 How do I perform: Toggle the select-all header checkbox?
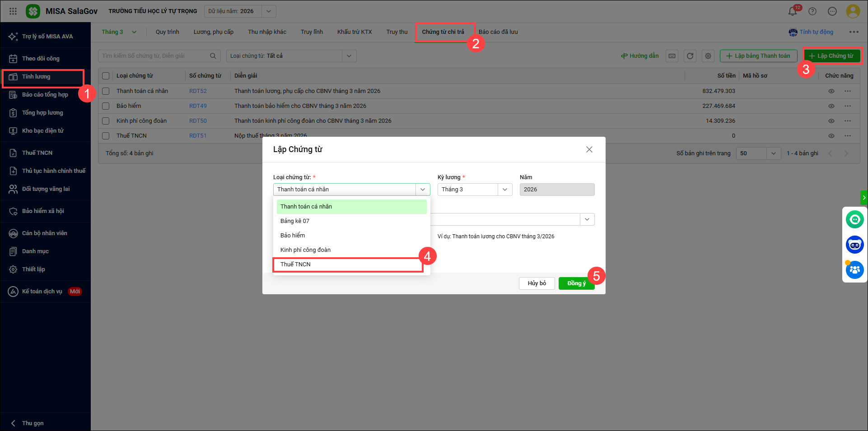(x=106, y=76)
